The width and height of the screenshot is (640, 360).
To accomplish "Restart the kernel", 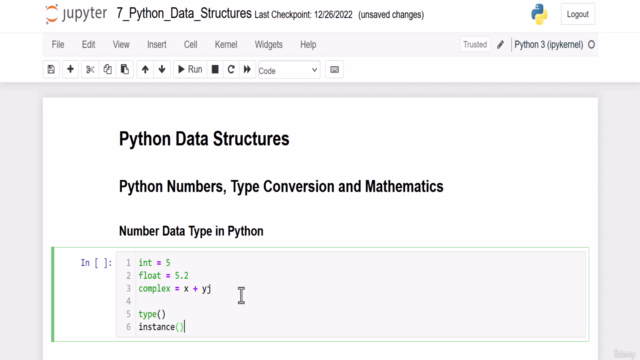I will (231, 69).
